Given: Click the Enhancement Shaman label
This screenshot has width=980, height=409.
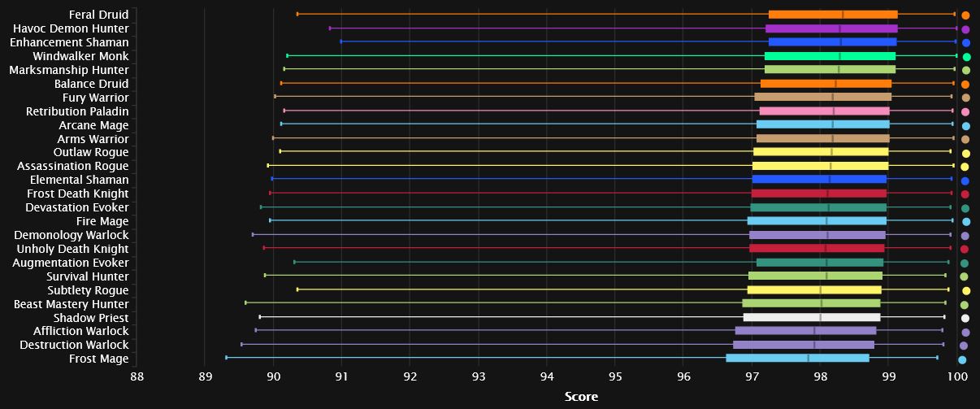Looking at the screenshot, I should (69, 42).
